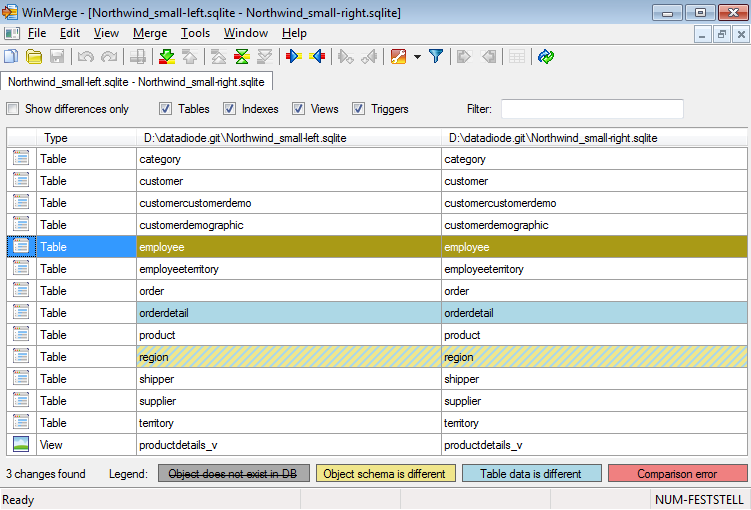Click the Northwind_small-left.sqlite column header
Viewport: 751px width, 510px height.
click(289, 138)
